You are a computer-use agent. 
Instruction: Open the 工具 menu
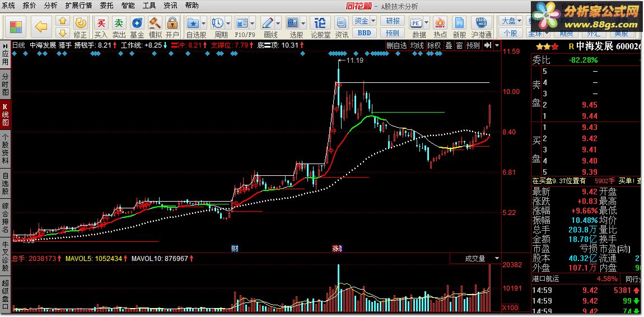(x=149, y=6)
